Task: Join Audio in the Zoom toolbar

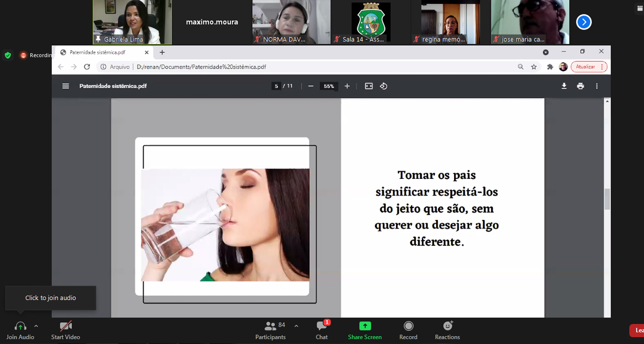Action: point(20,330)
